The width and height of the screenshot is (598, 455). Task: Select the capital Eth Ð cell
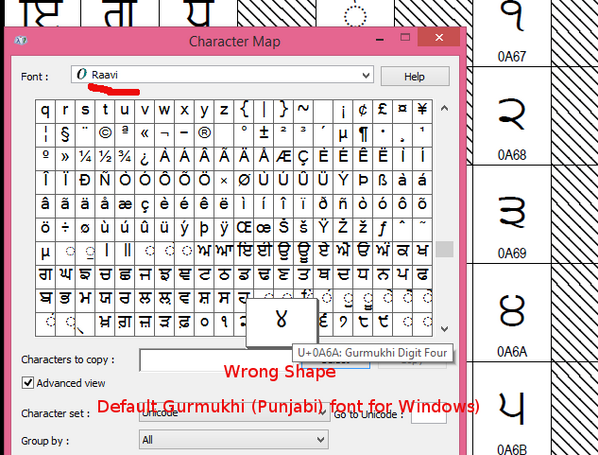(85, 182)
